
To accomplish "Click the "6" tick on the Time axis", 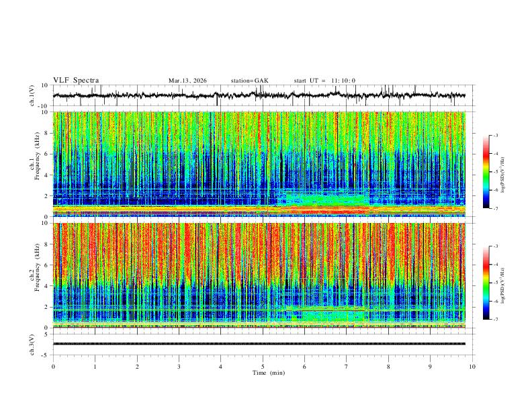I will tap(305, 367).
